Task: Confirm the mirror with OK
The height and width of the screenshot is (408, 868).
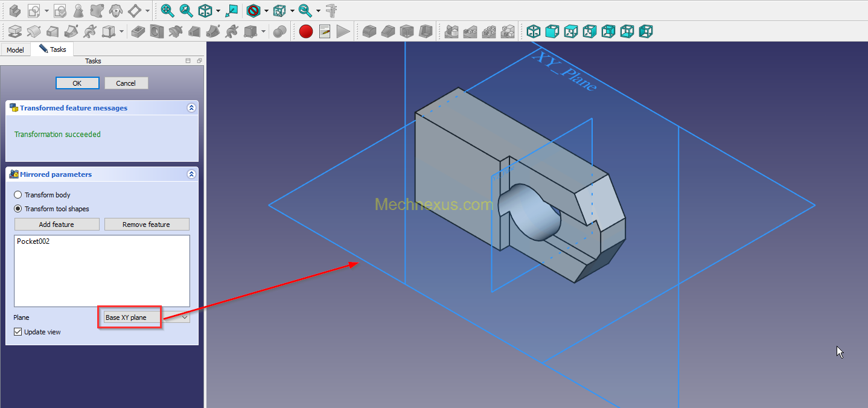Action: tap(77, 83)
